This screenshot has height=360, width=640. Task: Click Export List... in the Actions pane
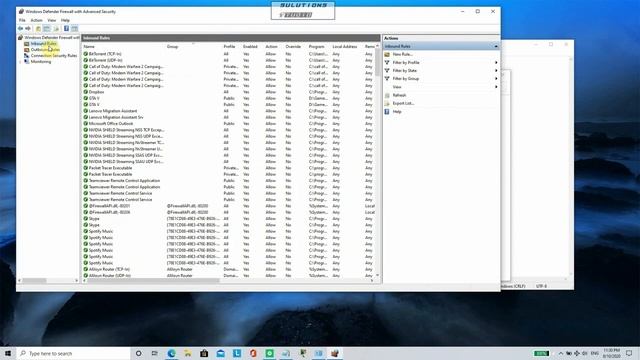pos(403,103)
